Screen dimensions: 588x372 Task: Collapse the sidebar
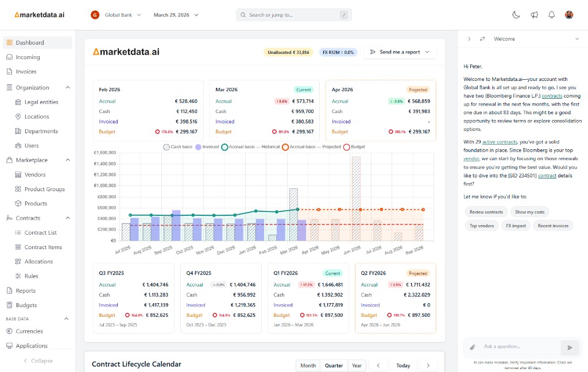point(38,361)
